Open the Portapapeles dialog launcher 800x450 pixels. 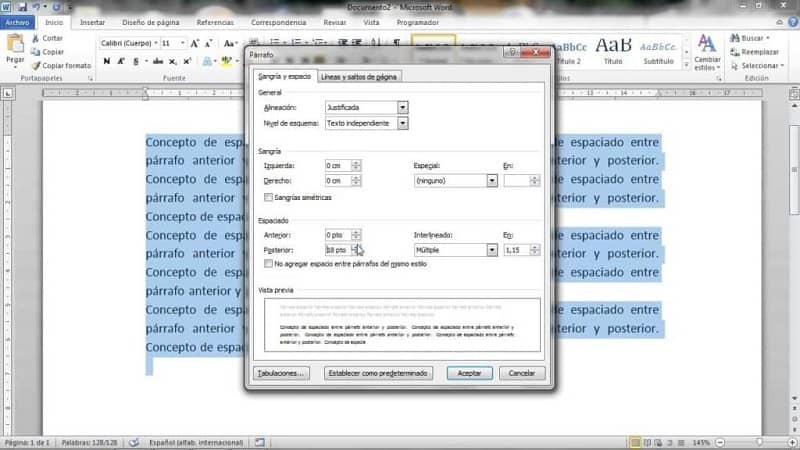91,79
